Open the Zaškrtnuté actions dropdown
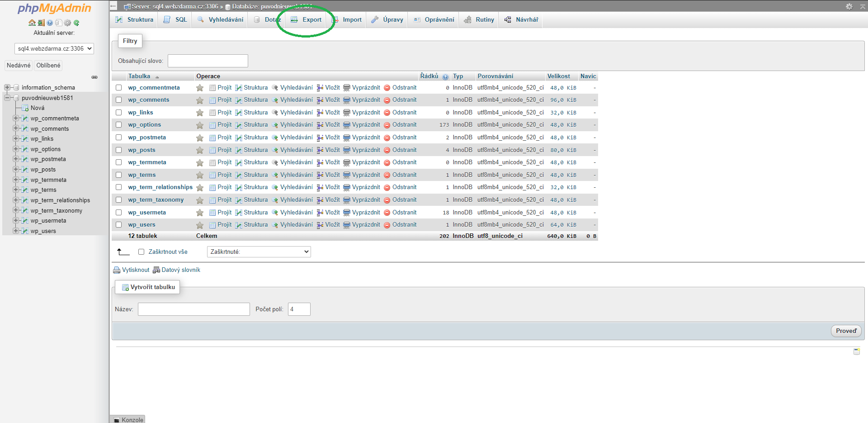Screen dimensions: 868x423 tap(259, 252)
